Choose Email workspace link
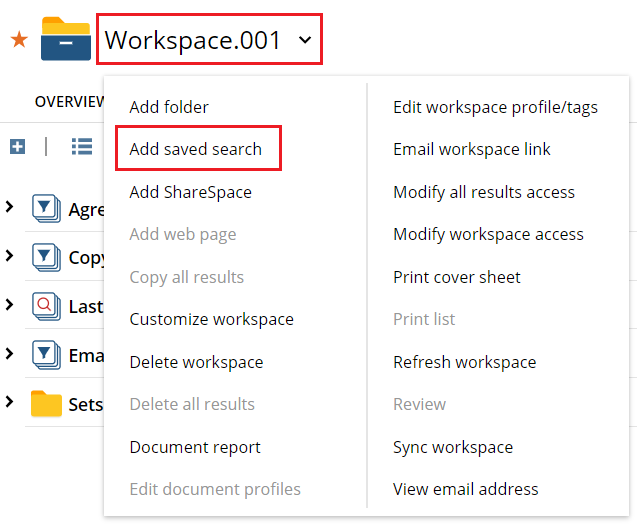Screen dimensions: 637x525 point(472,149)
